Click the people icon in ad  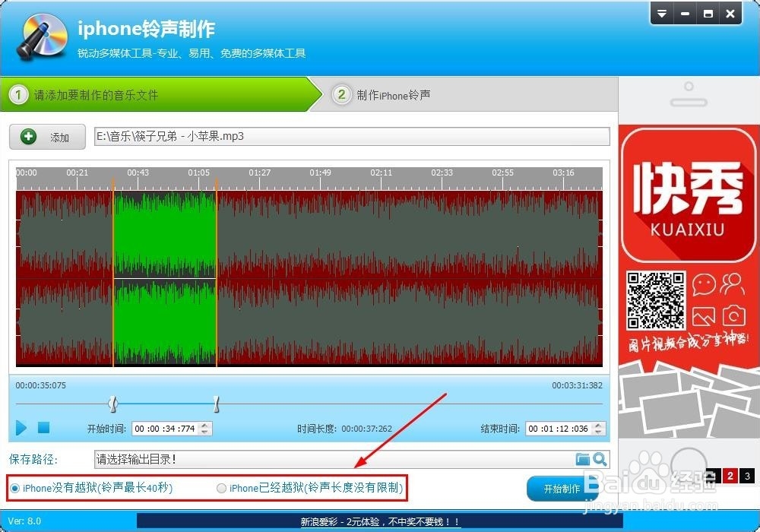click(x=733, y=284)
